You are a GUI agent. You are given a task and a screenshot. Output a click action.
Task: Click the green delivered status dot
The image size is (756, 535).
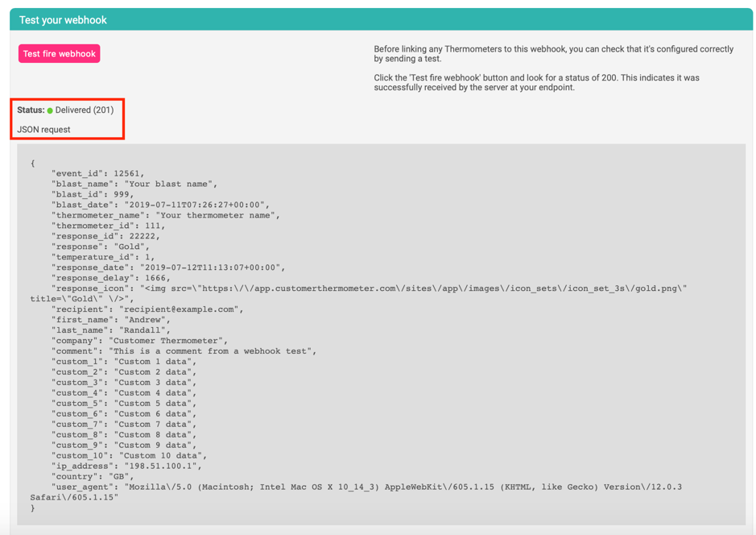[x=50, y=110]
